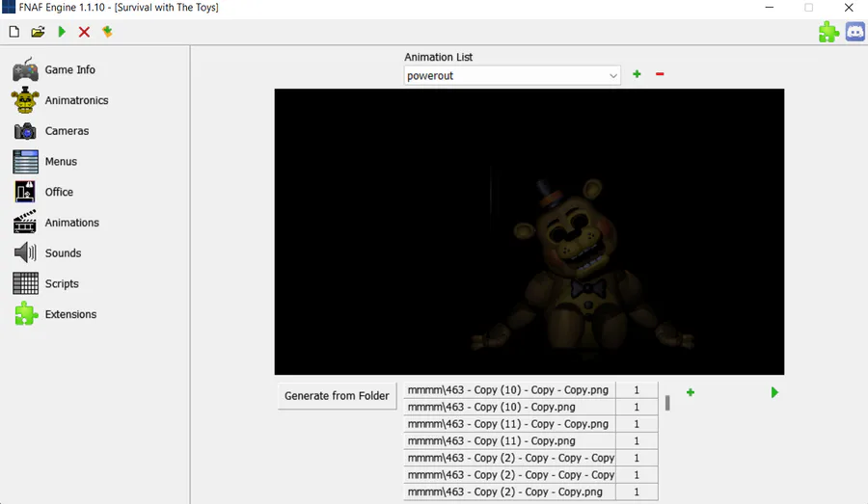868x504 pixels.
Task: Click the animation preview image of the animatronic
Action: (x=529, y=231)
